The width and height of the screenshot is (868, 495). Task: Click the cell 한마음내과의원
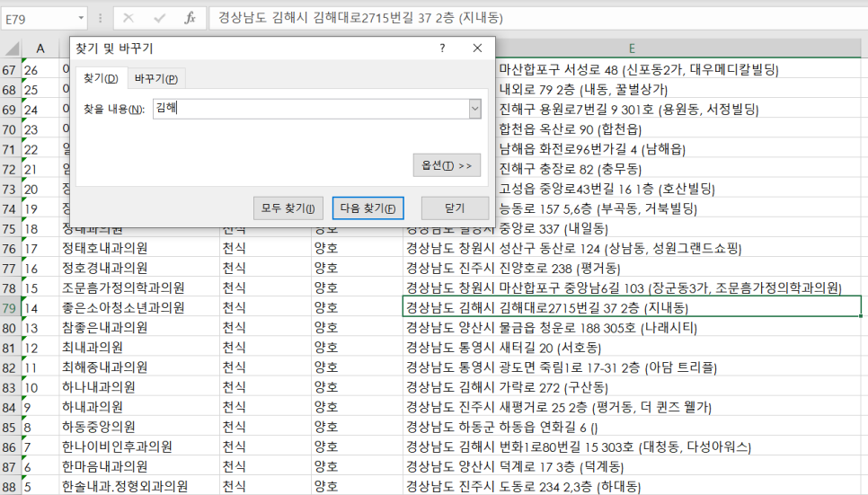(139, 467)
